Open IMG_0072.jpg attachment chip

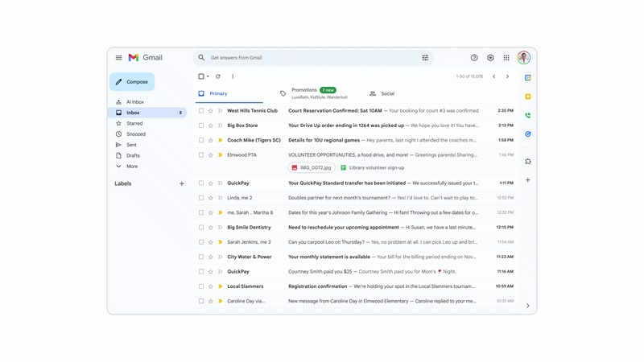312,168
